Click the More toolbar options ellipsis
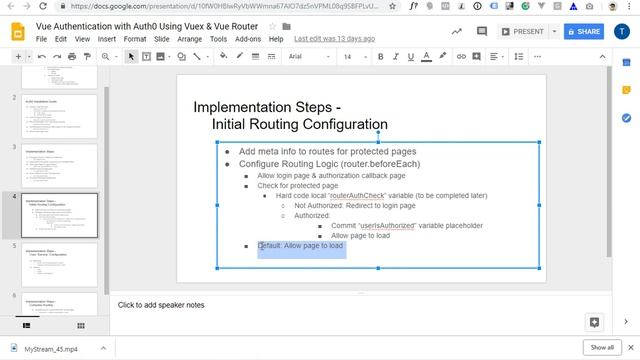640x360 pixels. [537, 57]
